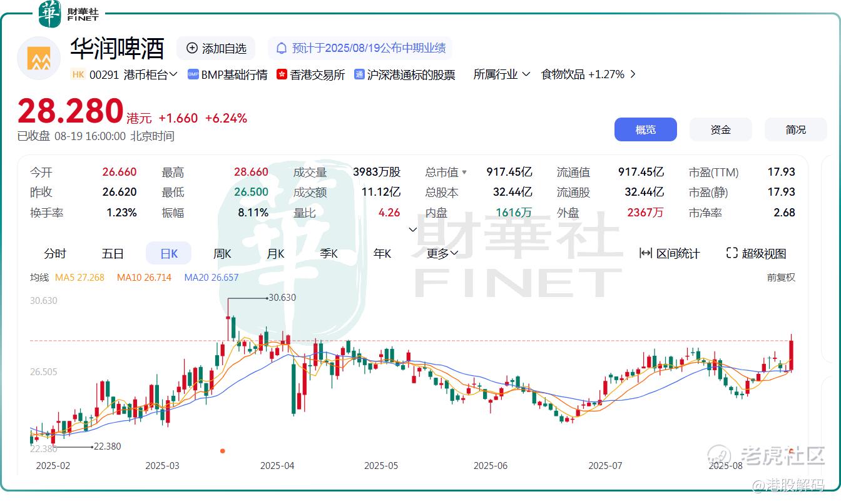Click the plus icon in 添加自选
Screen dimensions: 841x504
click(x=192, y=48)
